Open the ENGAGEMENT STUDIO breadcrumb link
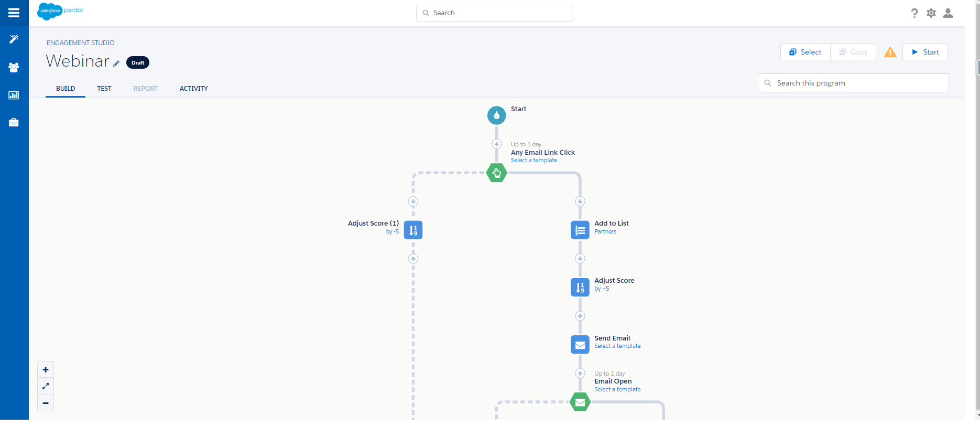 [x=81, y=43]
